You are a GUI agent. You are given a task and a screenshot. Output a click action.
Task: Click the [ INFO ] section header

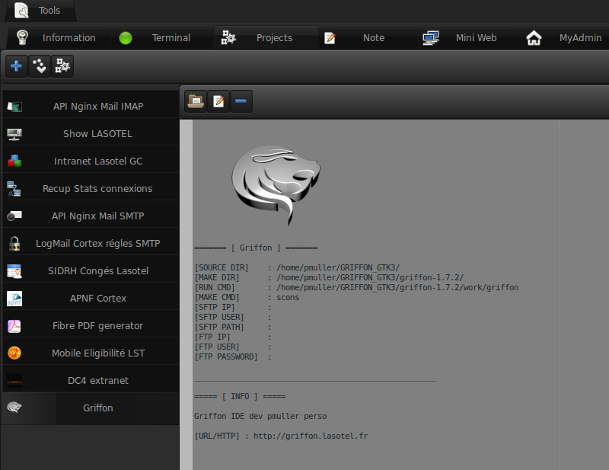[x=240, y=396]
